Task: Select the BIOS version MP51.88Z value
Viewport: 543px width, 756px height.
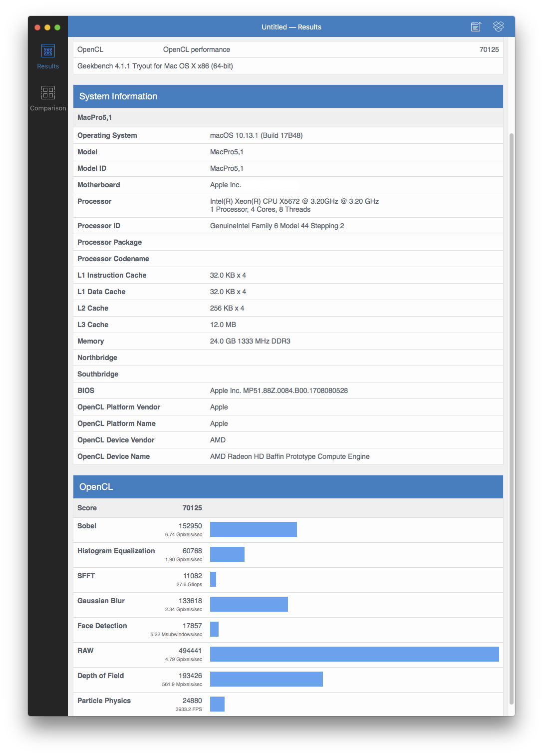Action: (279, 390)
